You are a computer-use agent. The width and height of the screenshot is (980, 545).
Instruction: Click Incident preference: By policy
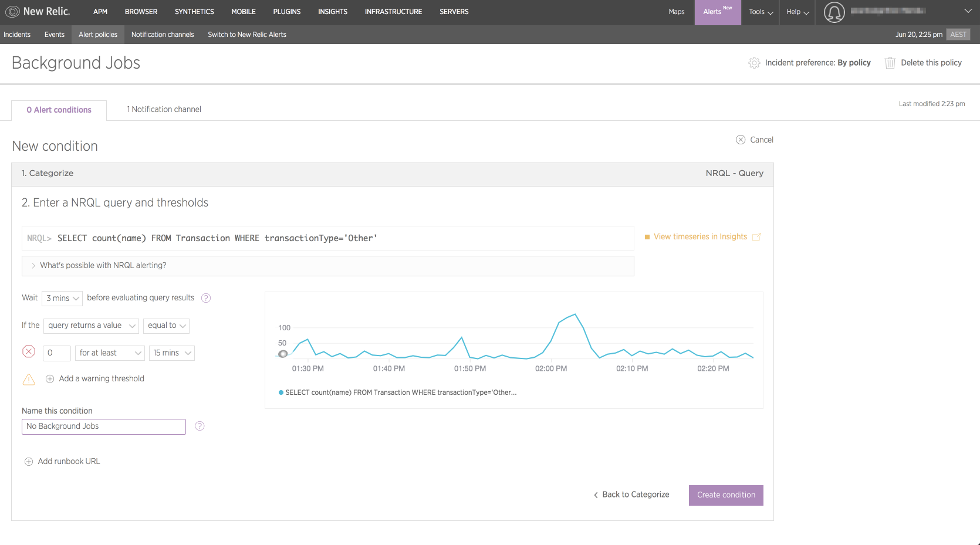(817, 63)
